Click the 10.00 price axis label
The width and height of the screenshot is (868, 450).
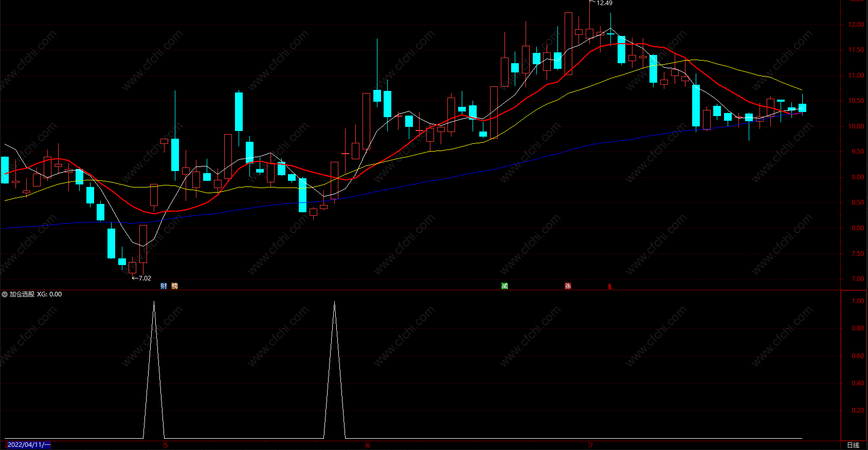(x=856, y=126)
